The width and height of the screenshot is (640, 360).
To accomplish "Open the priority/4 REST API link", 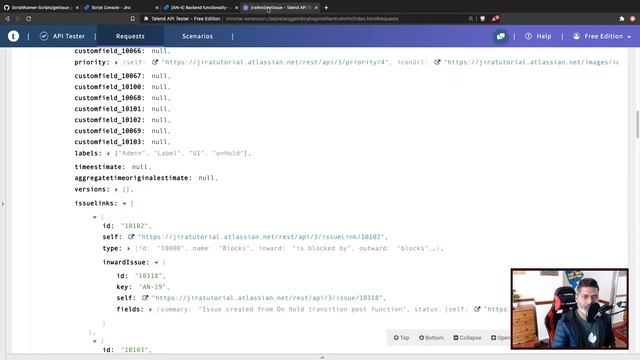I will (276, 62).
